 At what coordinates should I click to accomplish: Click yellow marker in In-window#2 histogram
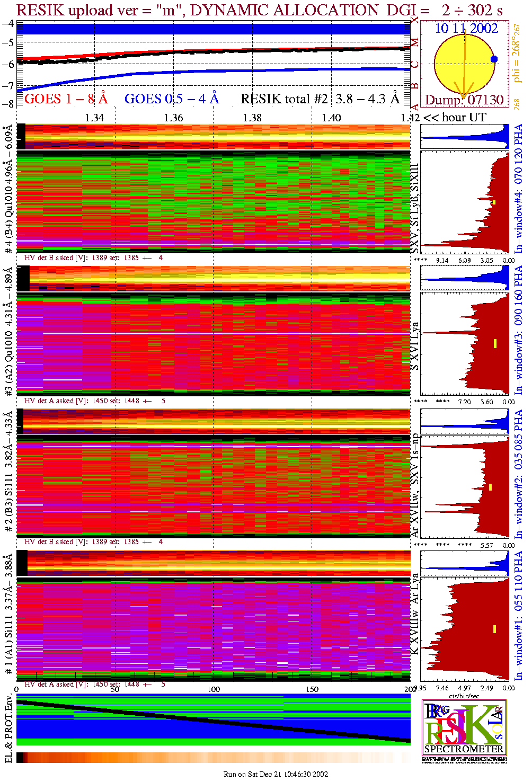pyautogui.click(x=491, y=487)
